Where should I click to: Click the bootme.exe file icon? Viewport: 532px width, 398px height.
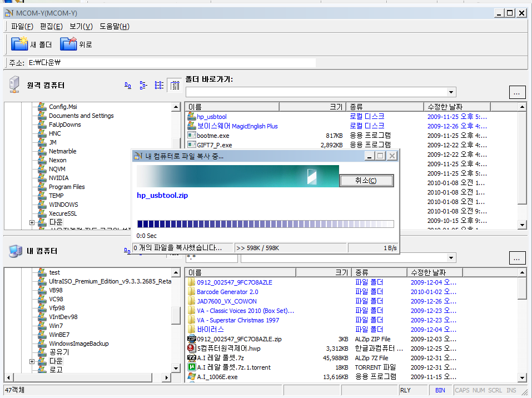(192, 135)
